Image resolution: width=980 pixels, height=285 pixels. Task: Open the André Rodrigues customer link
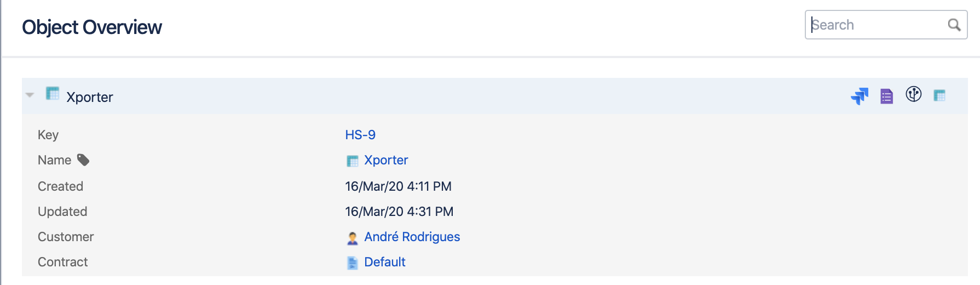(412, 237)
